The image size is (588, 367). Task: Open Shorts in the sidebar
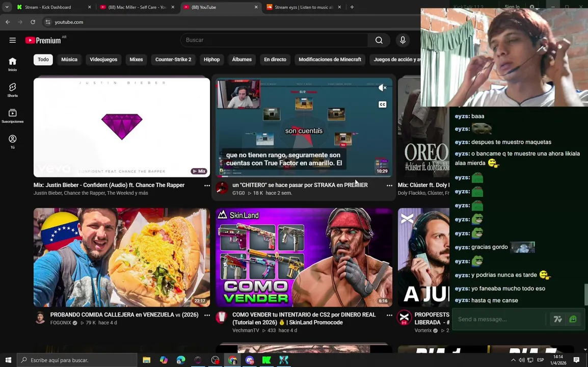click(12, 90)
